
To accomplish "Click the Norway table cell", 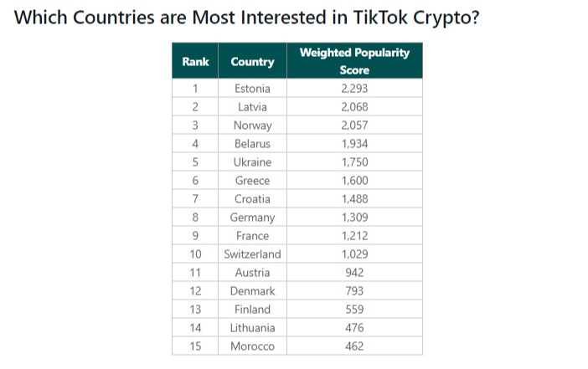I will 252,126.
